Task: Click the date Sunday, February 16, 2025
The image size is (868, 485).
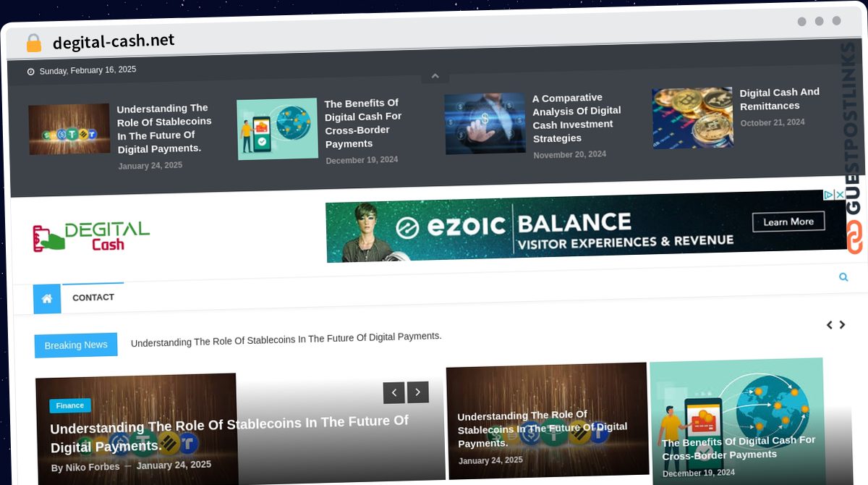Action: click(88, 70)
